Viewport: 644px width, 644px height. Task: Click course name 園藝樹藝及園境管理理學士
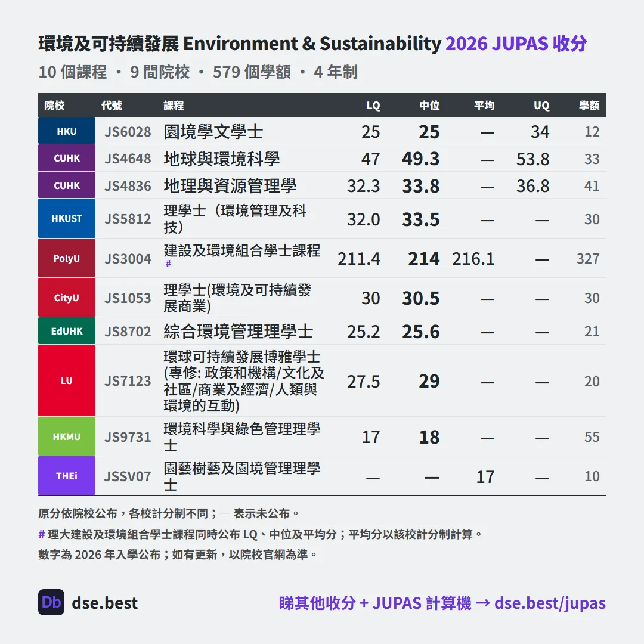click(x=242, y=476)
